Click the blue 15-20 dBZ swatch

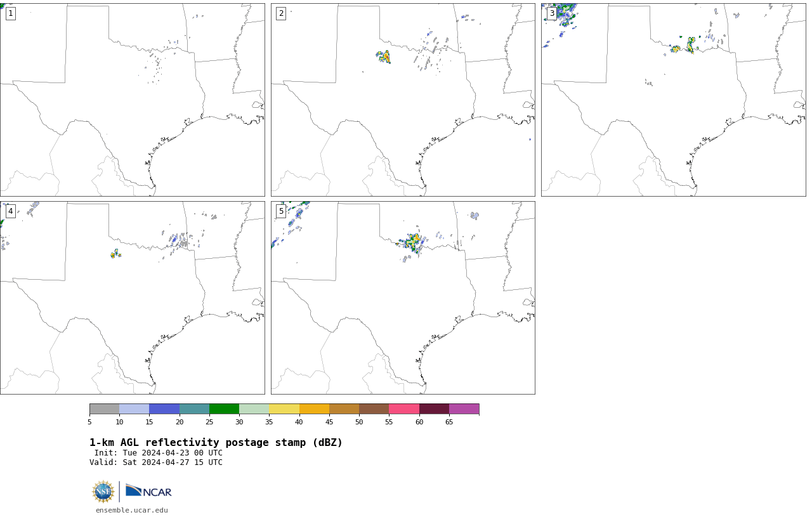click(164, 409)
